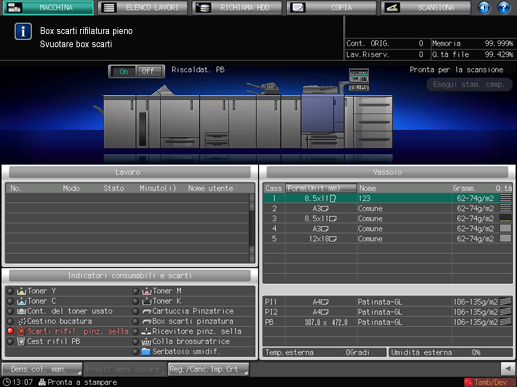Click the info icon beside the waste box message
The width and height of the screenshot is (517, 387).
coord(23,32)
